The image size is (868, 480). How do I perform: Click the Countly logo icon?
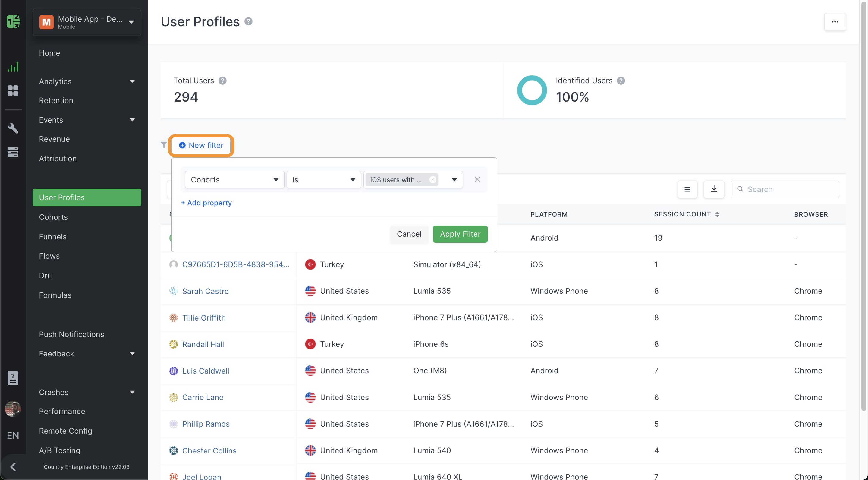[x=13, y=22]
